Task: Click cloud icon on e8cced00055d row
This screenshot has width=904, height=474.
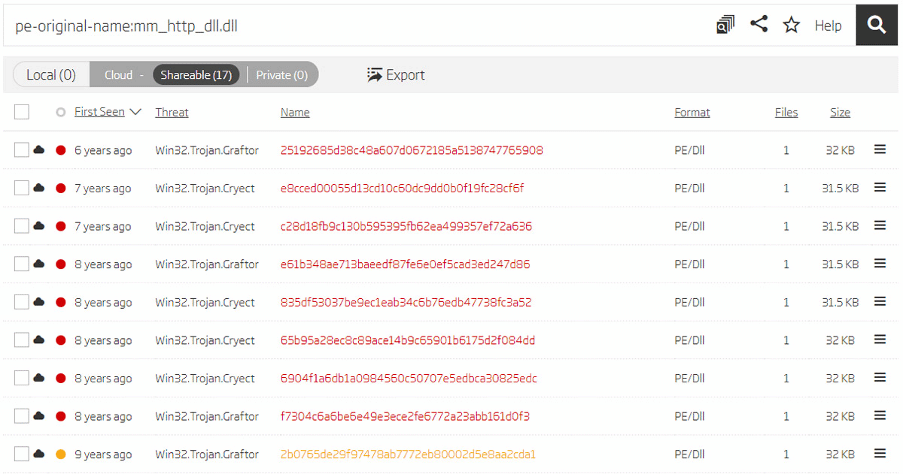Action: pos(39,188)
